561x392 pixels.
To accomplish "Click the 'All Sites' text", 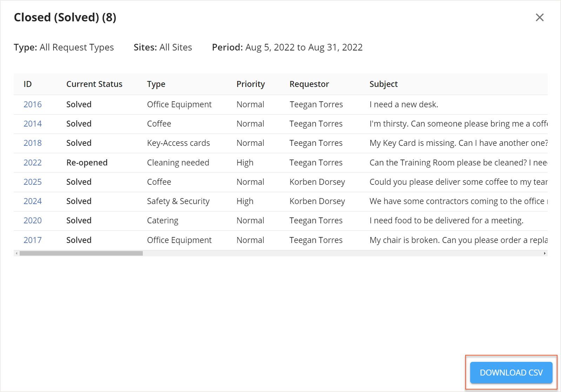I will (x=176, y=47).
